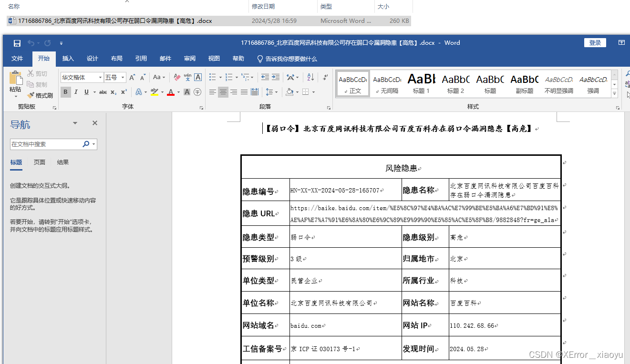630x364 pixels.
Task: Click Format Painter (格式刷)
Action: 40,95
